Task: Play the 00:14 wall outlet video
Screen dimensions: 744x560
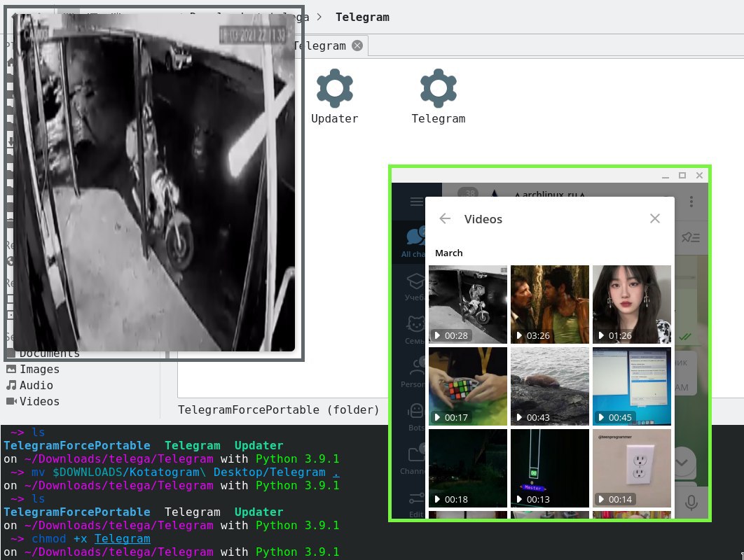Action: [632, 468]
